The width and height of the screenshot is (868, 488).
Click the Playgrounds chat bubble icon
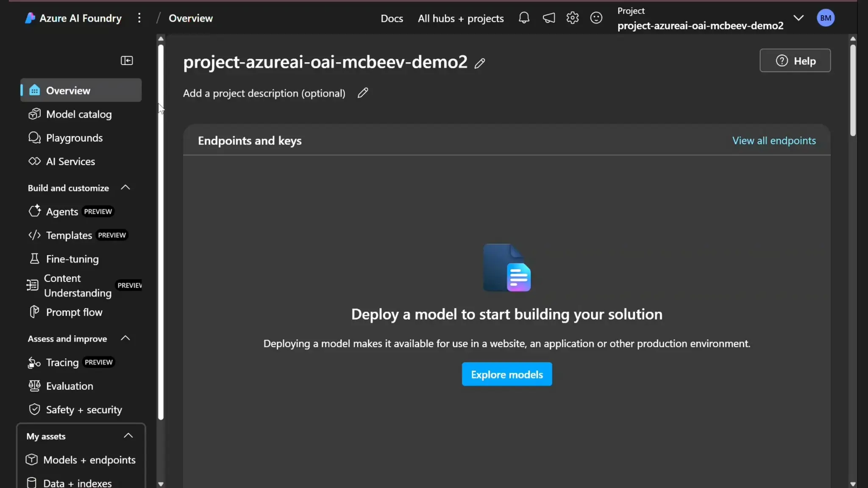[x=34, y=138]
